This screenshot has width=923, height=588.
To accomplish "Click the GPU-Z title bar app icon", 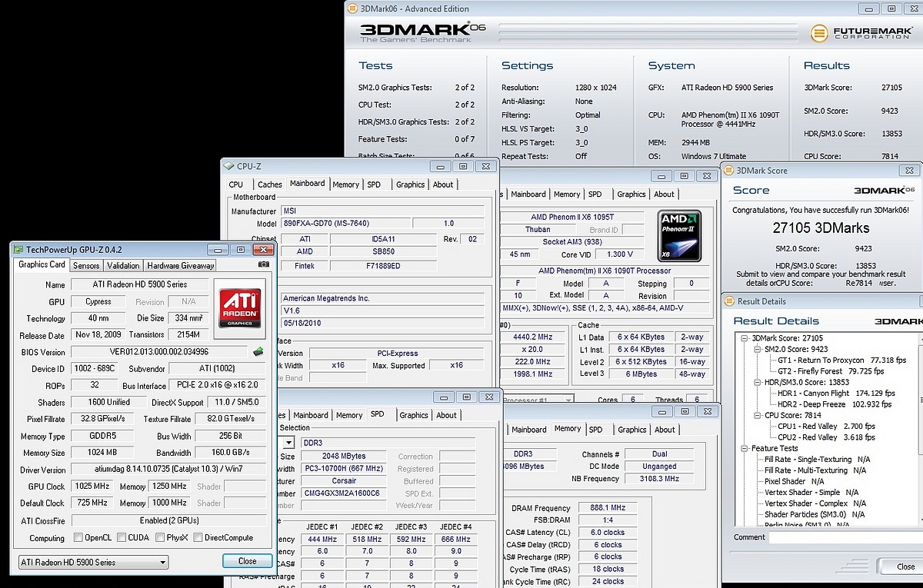I will 18,250.
